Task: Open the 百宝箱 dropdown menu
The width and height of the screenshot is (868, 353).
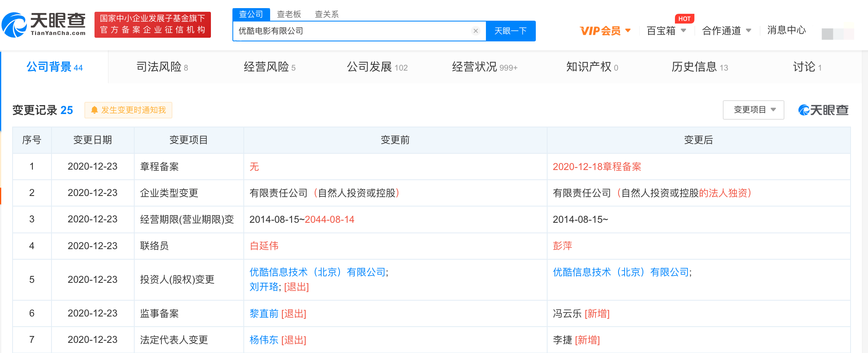Action: (x=666, y=31)
